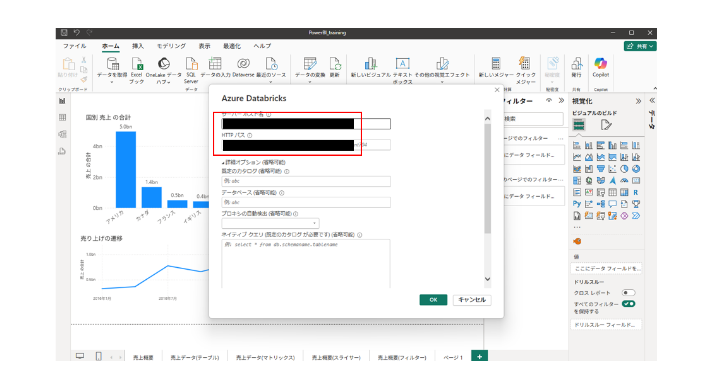Toggle Filters pane visibility eye icon
This screenshot has height=386, width=721.
549,100
